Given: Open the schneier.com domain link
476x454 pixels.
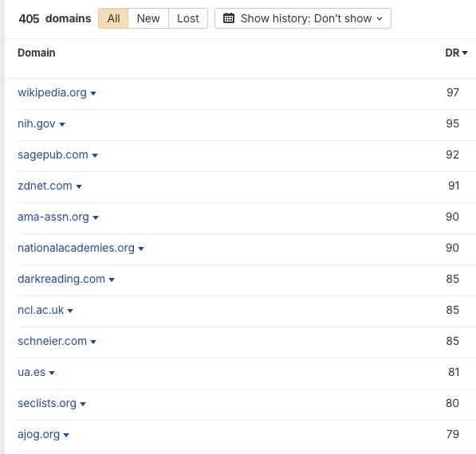Looking at the screenshot, I should pos(52,341).
